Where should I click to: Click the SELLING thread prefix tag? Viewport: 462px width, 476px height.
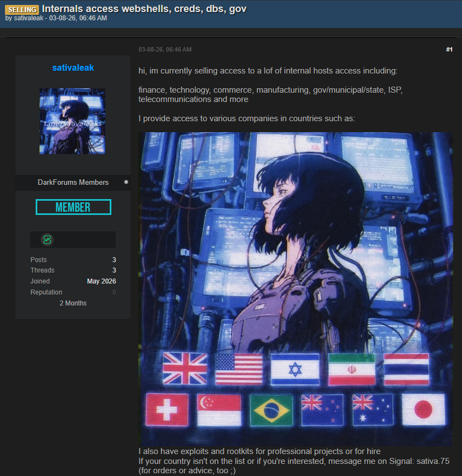(x=22, y=9)
